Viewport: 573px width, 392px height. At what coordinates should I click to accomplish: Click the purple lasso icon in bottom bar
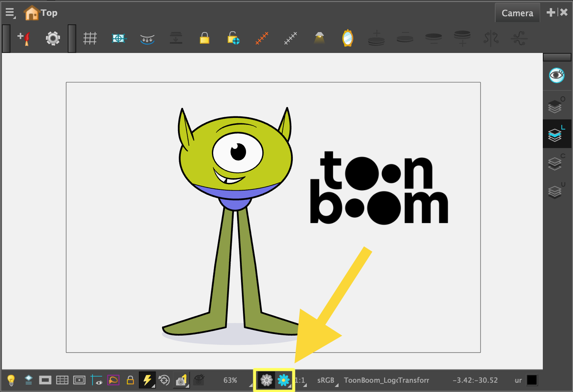pos(113,380)
